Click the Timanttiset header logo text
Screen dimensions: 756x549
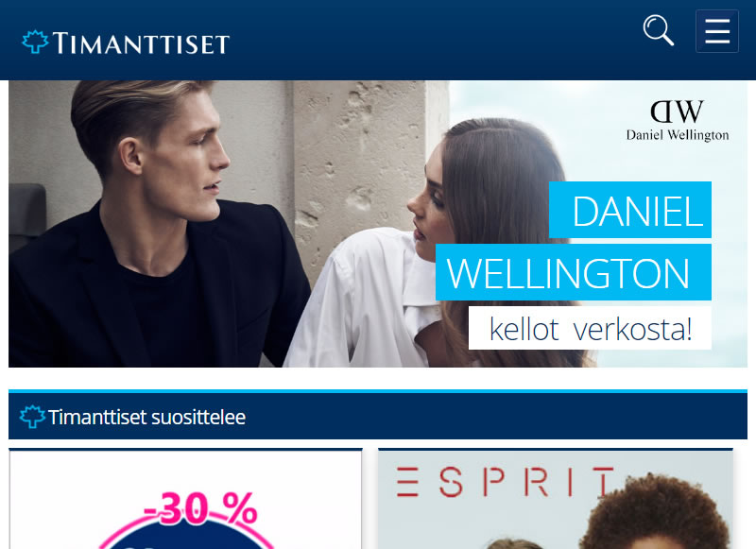click(141, 43)
